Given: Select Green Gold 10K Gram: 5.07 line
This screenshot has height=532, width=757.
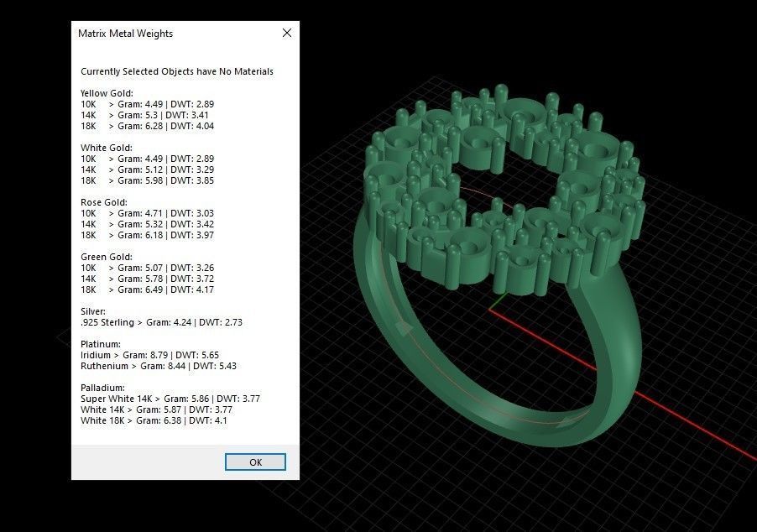Looking at the screenshot, I should (x=147, y=268).
